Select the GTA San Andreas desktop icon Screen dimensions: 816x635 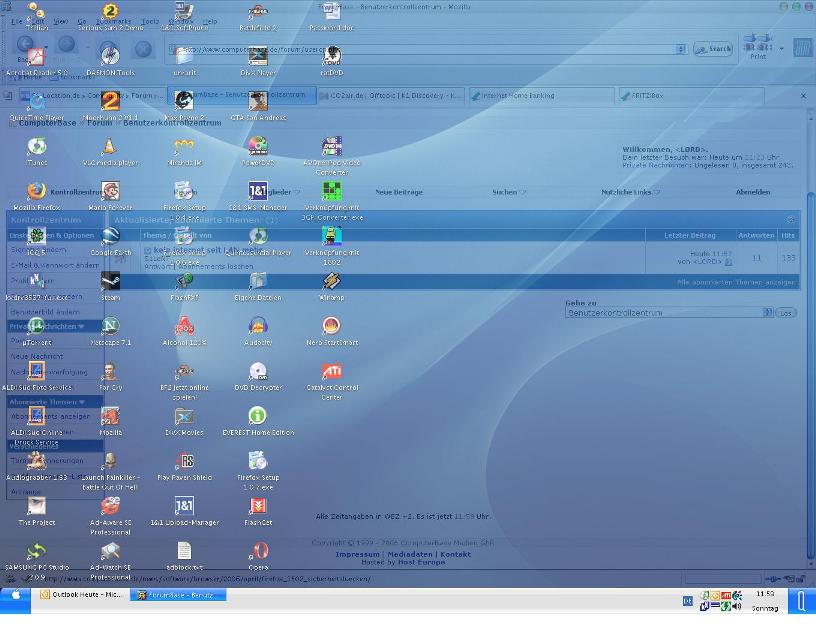(258, 105)
